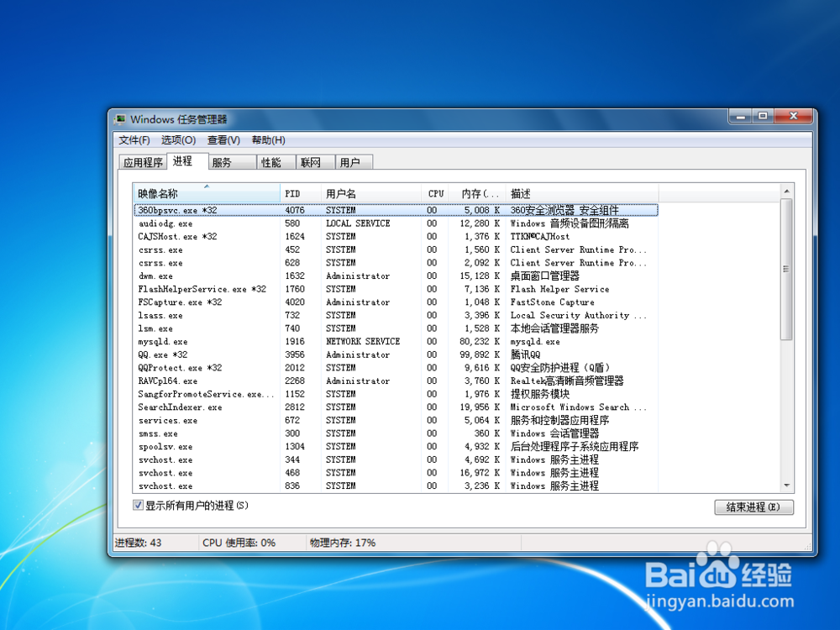This screenshot has width=840, height=630.
Task: Toggle show processes from all users checkbox
Action: [x=138, y=505]
